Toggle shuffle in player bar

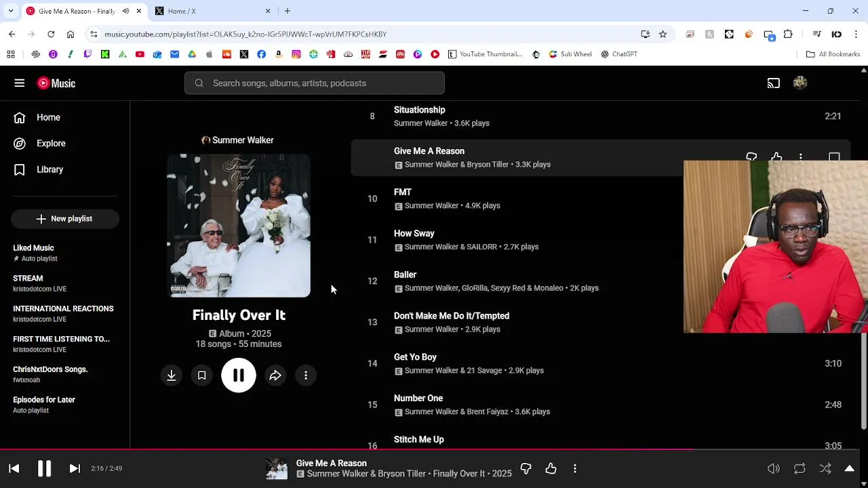click(x=825, y=468)
